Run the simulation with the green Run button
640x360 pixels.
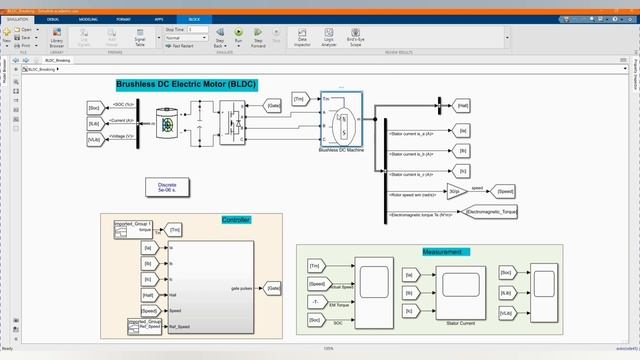(x=238, y=32)
